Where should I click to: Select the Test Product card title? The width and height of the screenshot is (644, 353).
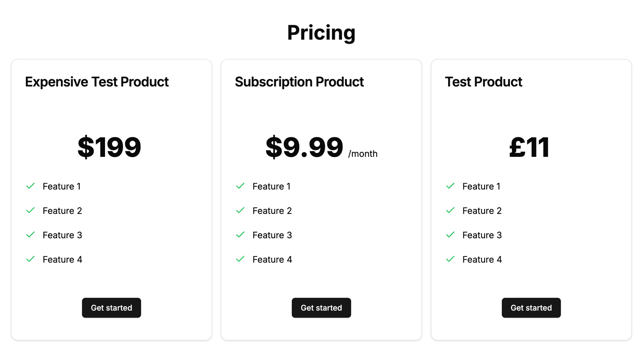pyautogui.click(x=483, y=82)
